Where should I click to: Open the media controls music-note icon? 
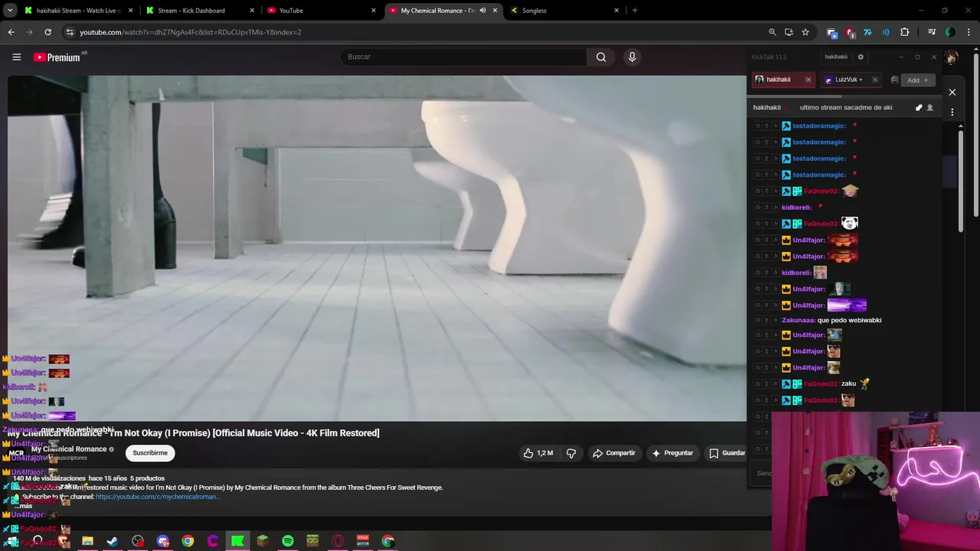point(932,32)
